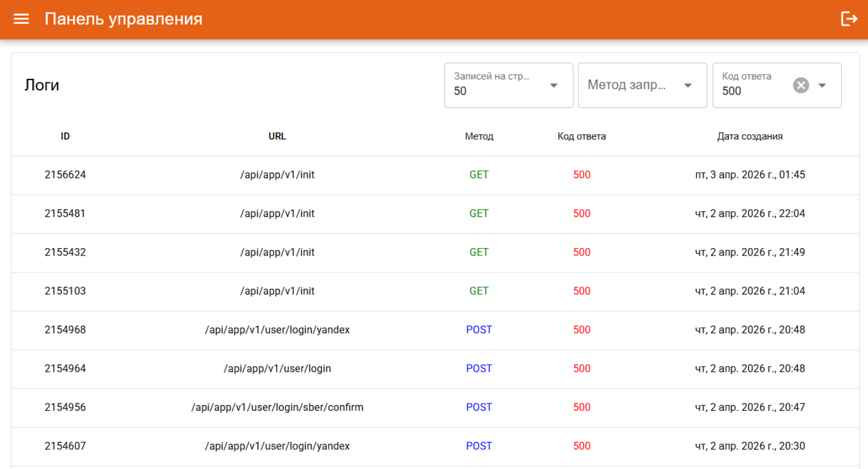Screen dimensions: 868x469
Task: Expand the response code dropdown arrow
Action: (x=822, y=85)
